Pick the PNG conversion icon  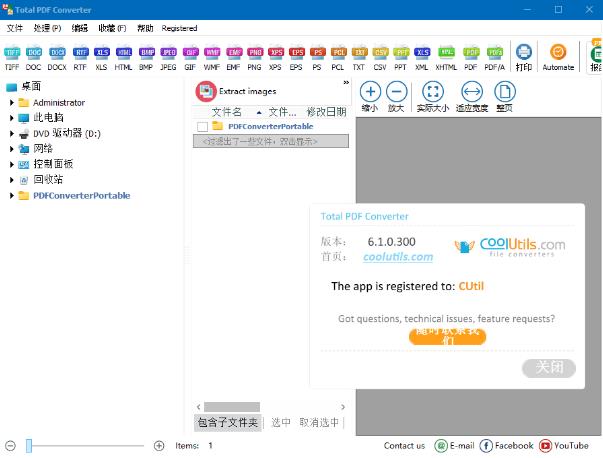(x=255, y=58)
